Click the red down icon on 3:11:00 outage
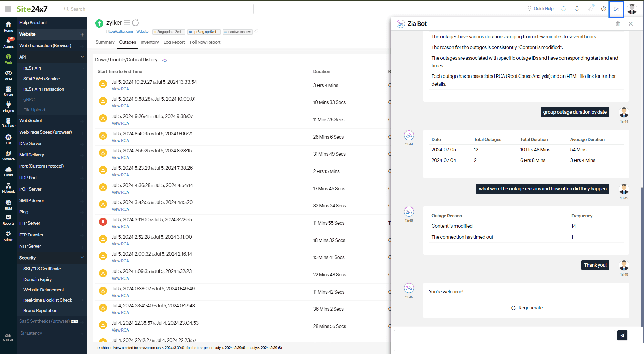This screenshot has height=354, width=644. 103,222
